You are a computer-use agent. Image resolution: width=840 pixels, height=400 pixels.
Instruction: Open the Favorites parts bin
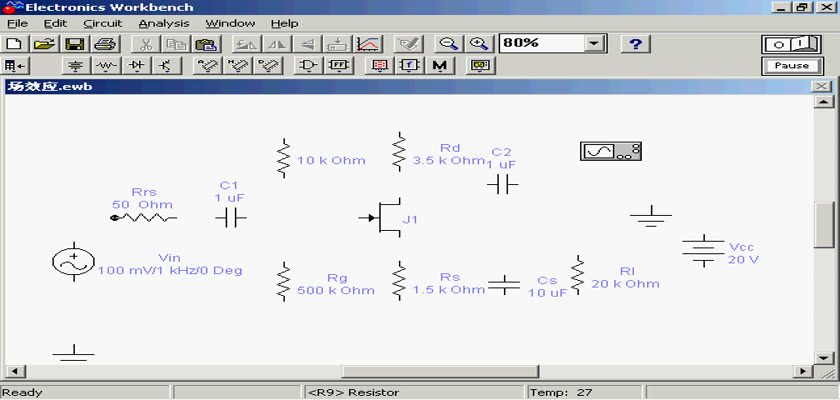(x=16, y=66)
